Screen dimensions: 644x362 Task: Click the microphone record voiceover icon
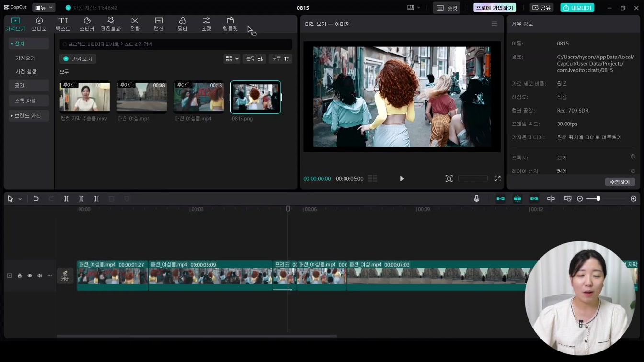pyautogui.click(x=477, y=199)
